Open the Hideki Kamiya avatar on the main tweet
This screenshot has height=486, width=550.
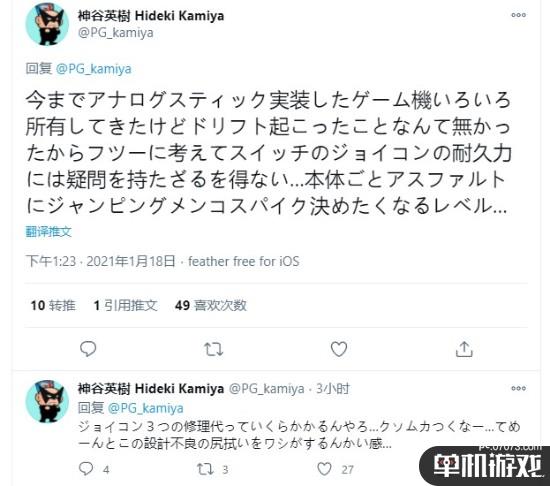point(47,24)
